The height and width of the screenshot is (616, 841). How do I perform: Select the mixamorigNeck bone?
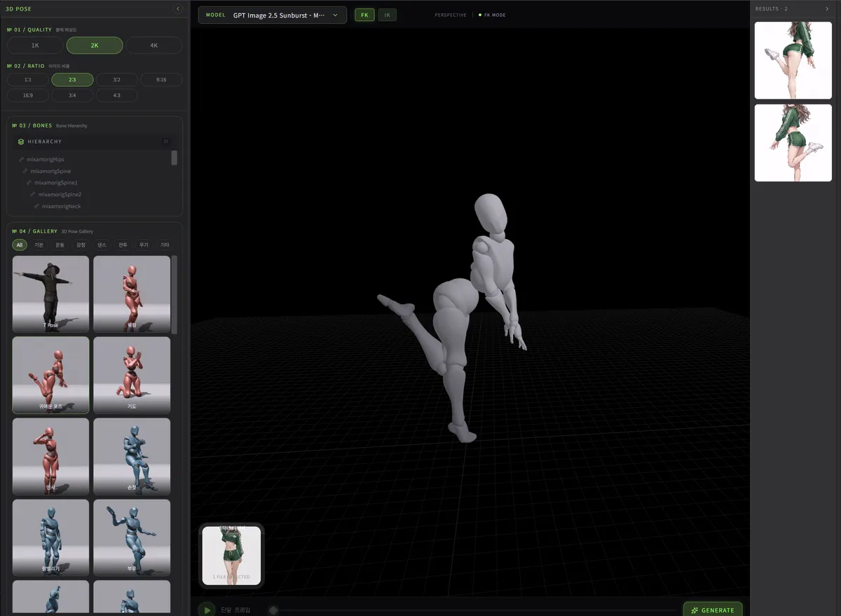(62, 206)
